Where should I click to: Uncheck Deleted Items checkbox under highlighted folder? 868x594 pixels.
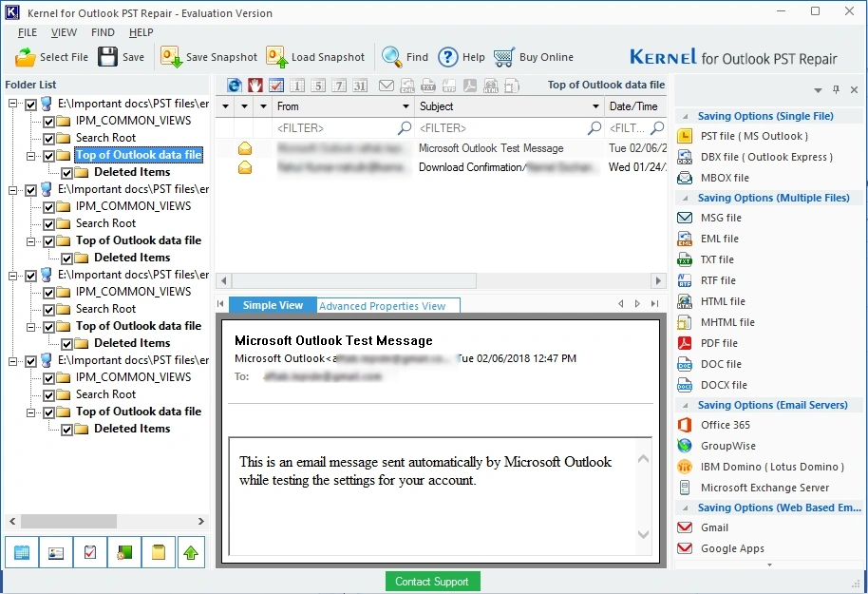[67, 173]
